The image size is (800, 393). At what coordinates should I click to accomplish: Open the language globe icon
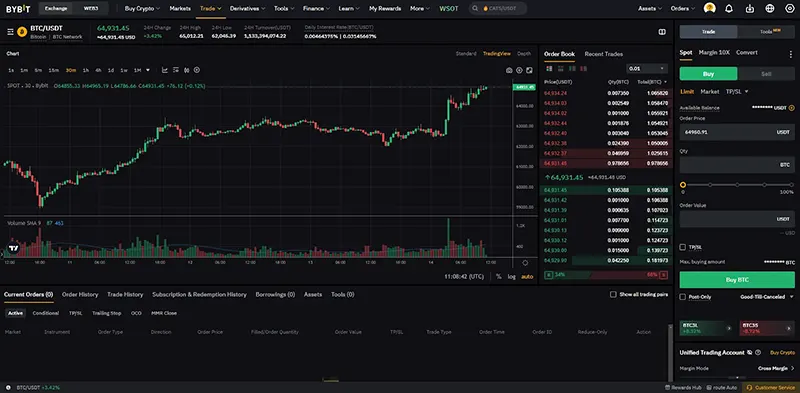click(770, 9)
